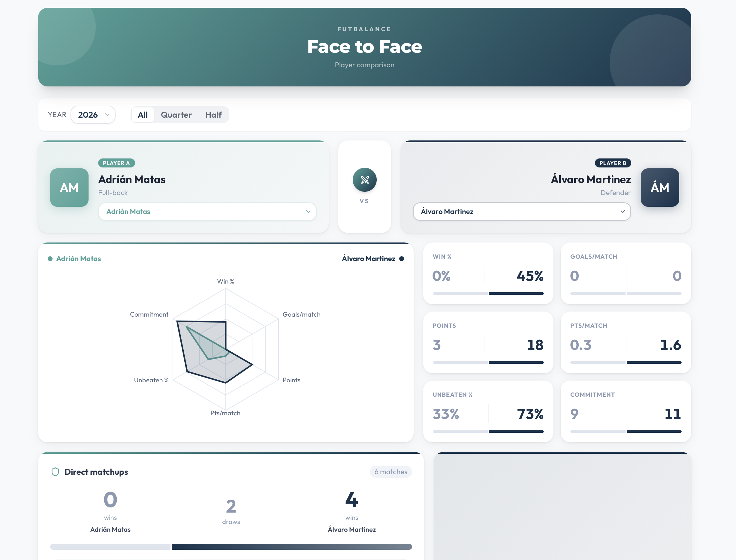Click the 33% unbeaten value
736x560 pixels.
point(446,414)
